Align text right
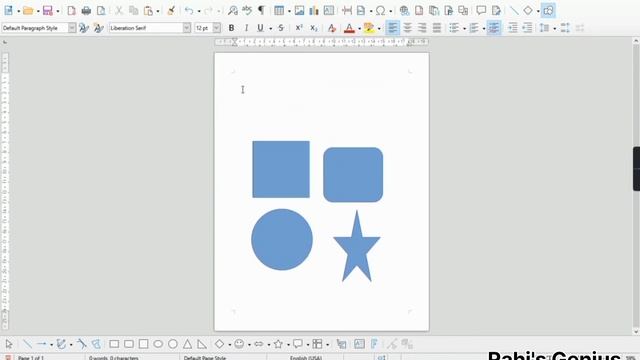This screenshot has width=640, height=360. (x=422, y=28)
